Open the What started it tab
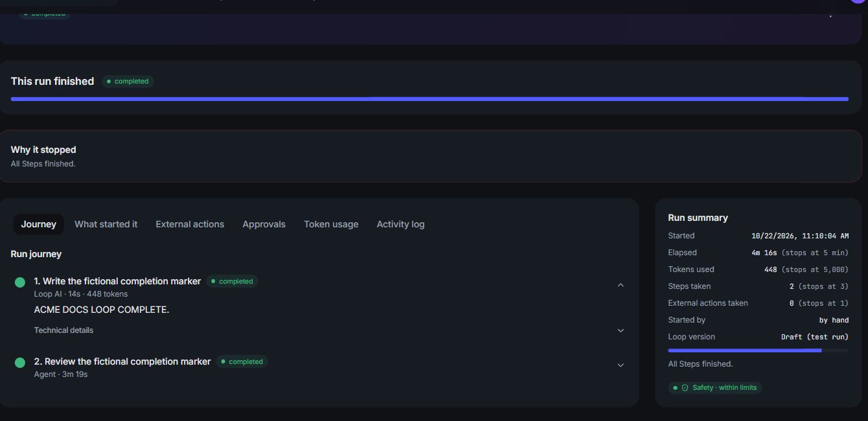 106,224
